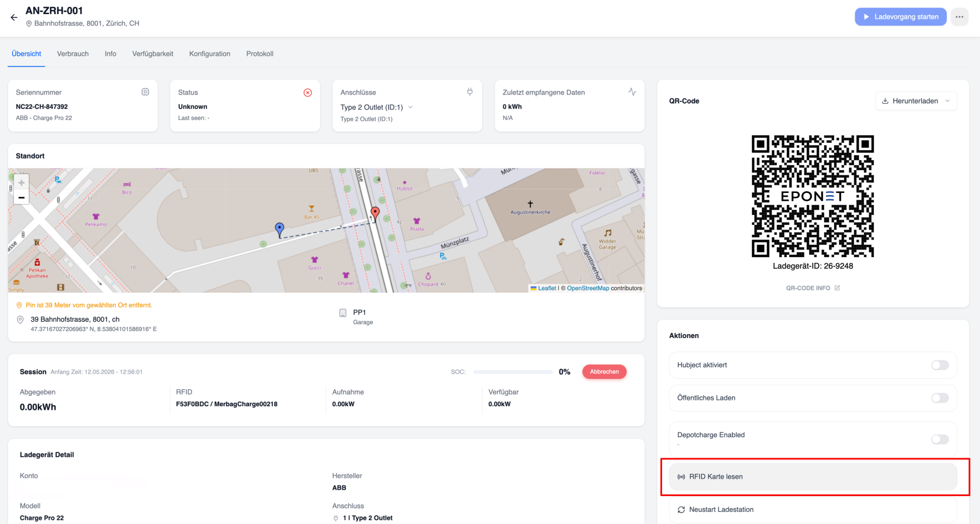Enable Öffentliches Laden toggle
Viewport: 980px width, 524px height.
pyautogui.click(x=940, y=398)
